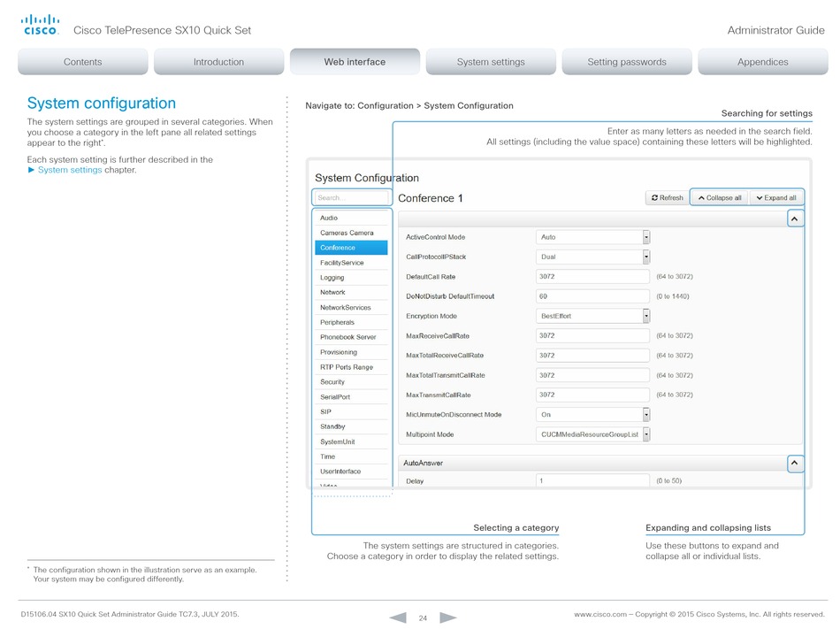The width and height of the screenshot is (840, 629).
Task: Select the Security category
Action: pos(351,382)
